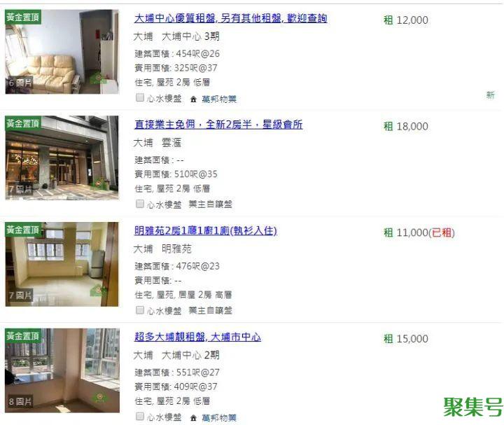This screenshot has width=504, height=425.
Task: Open first 萬邦物業 agency link
Action: click(x=219, y=99)
